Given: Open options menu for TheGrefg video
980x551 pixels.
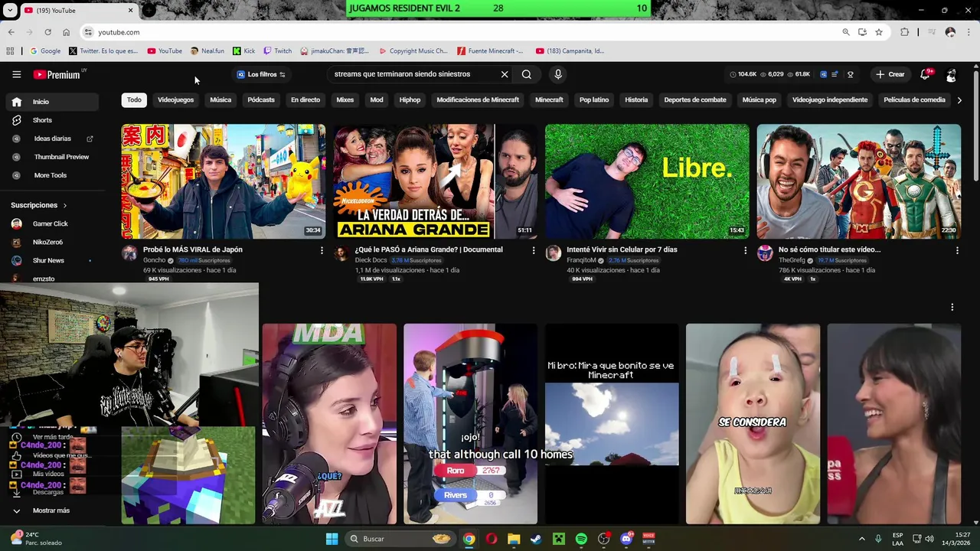Looking at the screenshot, I should (957, 250).
